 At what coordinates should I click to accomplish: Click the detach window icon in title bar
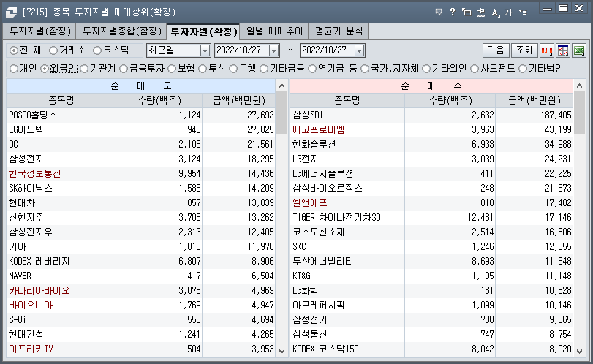coord(467,12)
